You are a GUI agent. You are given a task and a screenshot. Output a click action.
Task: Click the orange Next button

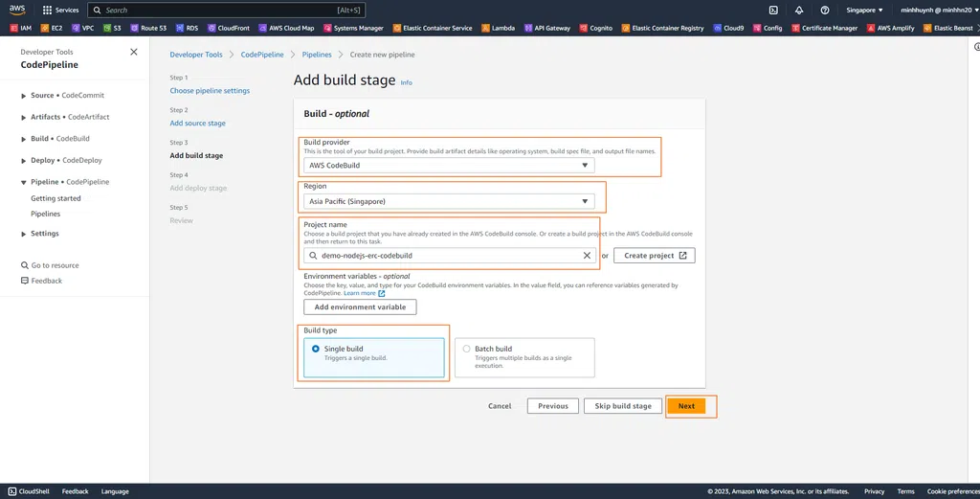686,406
